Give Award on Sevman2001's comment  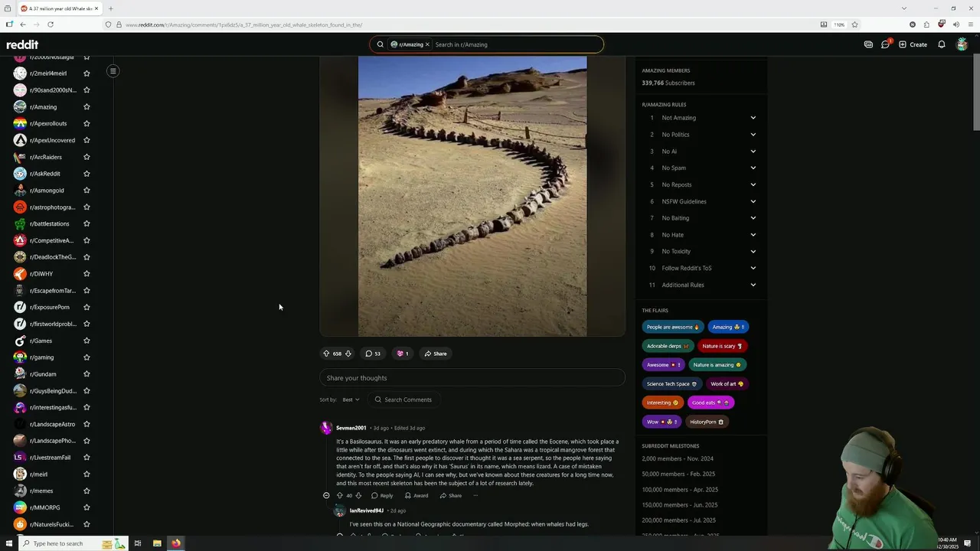(416, 496)
